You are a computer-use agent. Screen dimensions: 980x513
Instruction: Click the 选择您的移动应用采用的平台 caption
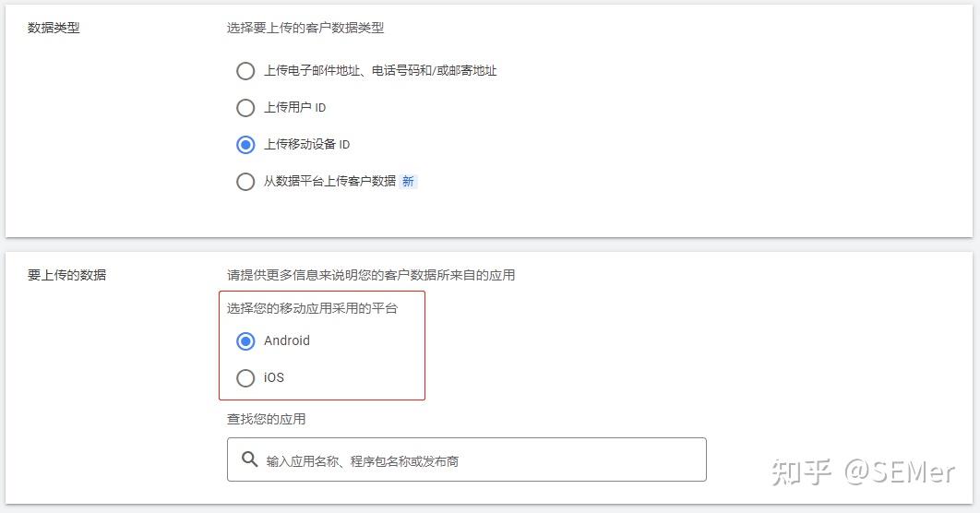click(x=312, y=308)
